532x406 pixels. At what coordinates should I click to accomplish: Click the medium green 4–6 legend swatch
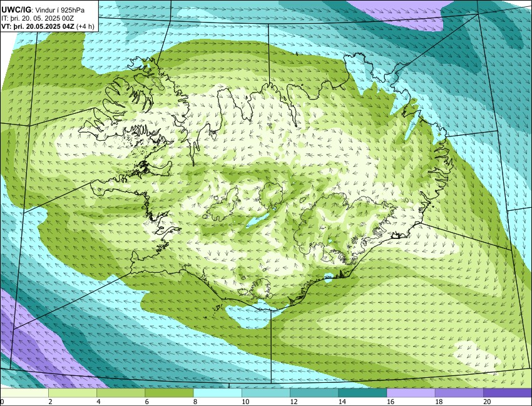(x=121, y=393)
